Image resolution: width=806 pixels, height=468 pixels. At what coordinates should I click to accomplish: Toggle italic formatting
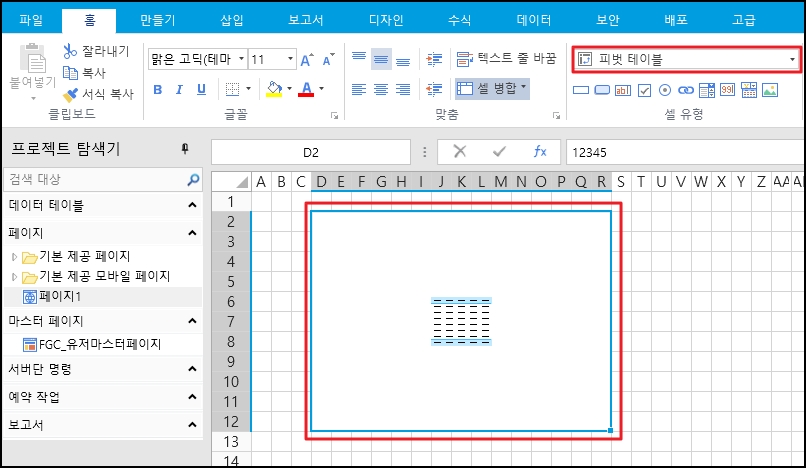pos(179,90)
